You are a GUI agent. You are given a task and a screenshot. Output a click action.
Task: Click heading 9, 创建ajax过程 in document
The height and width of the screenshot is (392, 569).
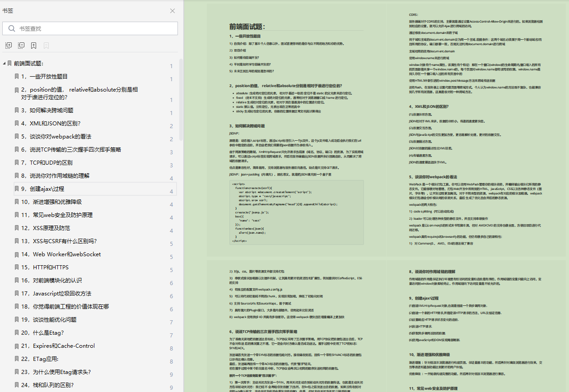(x=424, y=298)
